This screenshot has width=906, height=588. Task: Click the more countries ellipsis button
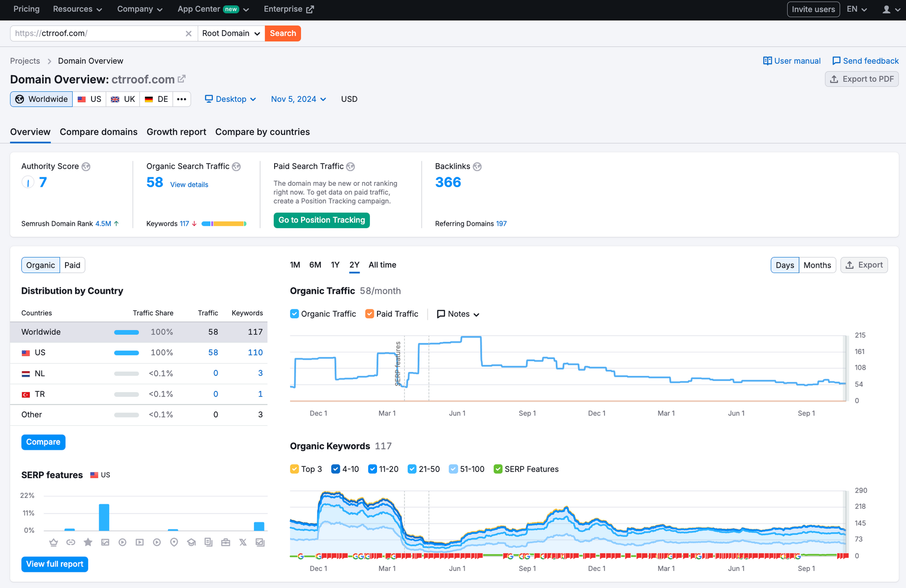tap(182, 99)
